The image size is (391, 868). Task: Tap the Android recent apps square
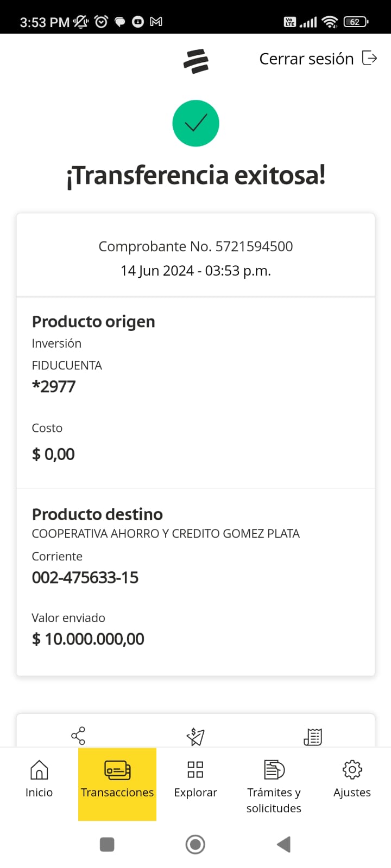pos(107,844)
